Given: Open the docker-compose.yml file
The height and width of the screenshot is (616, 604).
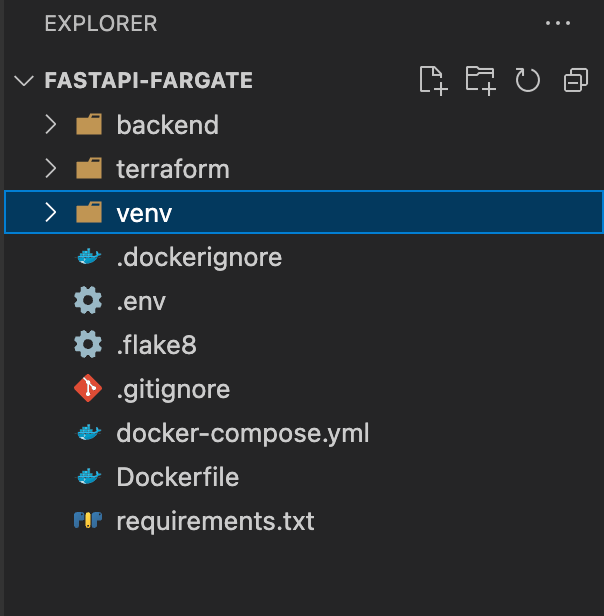Looking at the screenshot, I should coord(243,433).
